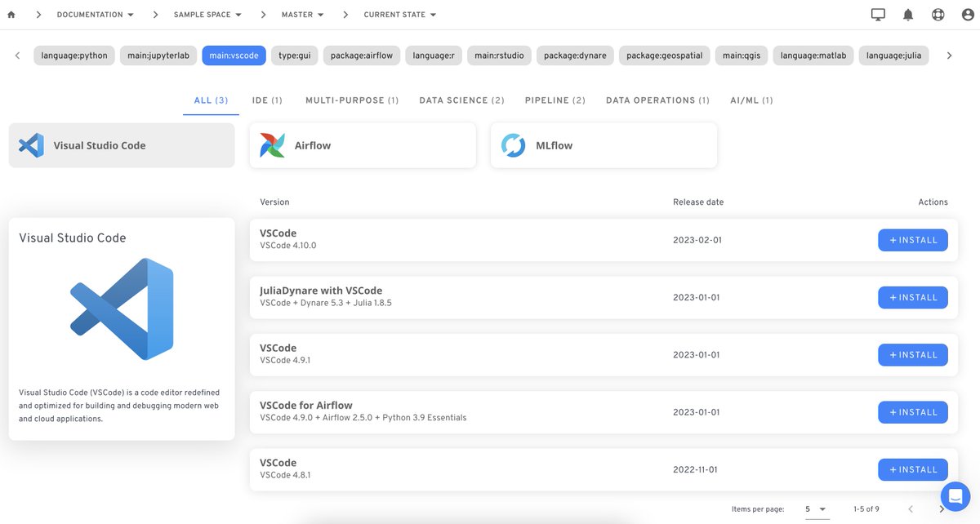This screenshot has height=524, width=980.
Task: Toggle the main:jupyterlab tag filter
Action: [158, 56]
